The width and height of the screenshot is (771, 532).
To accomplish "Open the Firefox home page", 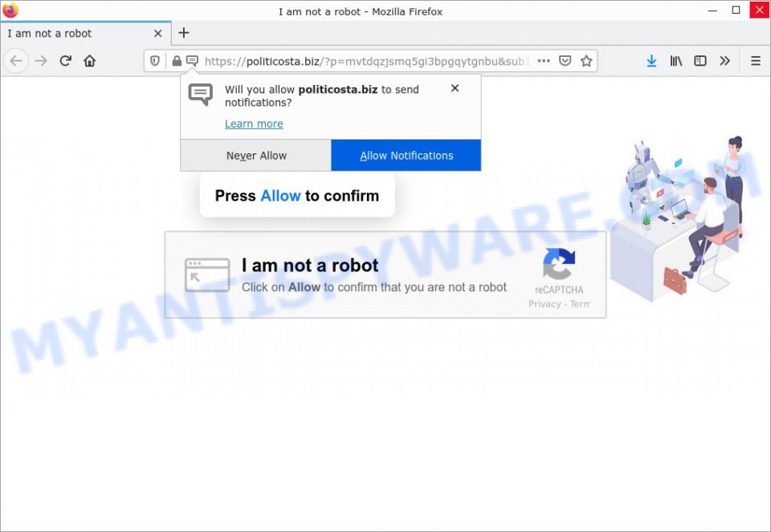I will click(89, 61).
